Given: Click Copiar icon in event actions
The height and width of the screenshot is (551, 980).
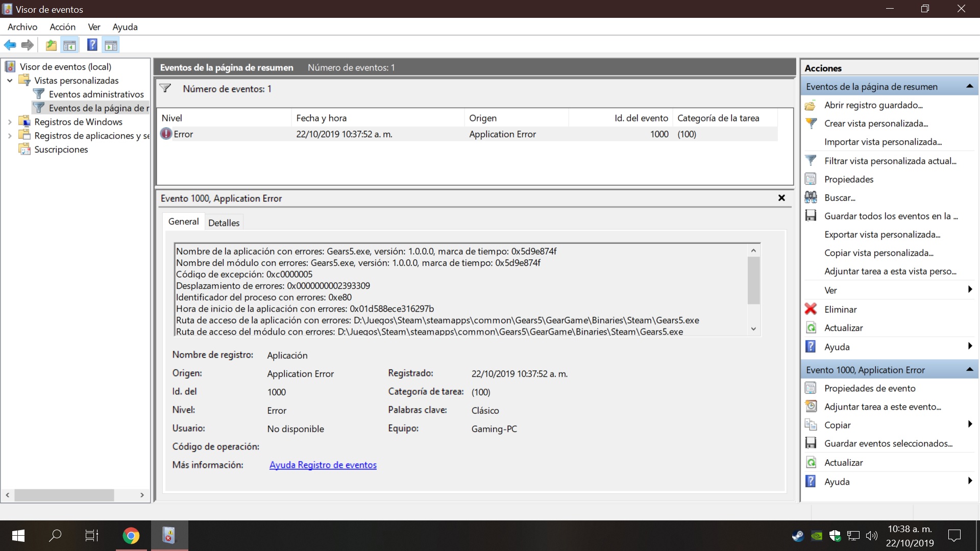Looking at the screenshot, I should click(811, 425).
